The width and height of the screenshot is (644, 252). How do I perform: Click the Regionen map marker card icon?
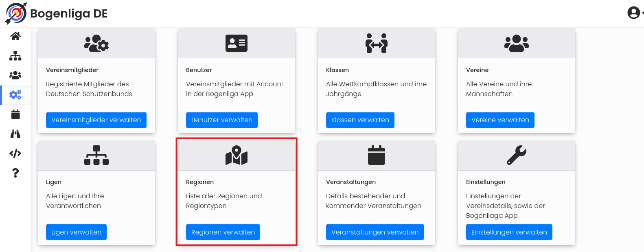click(237, 155)
